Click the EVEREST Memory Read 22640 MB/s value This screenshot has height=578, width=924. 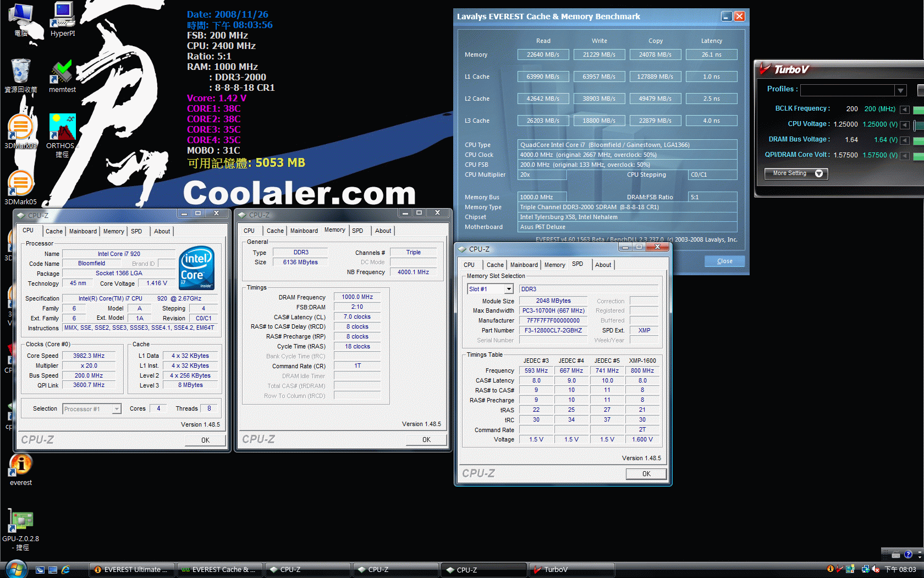[x=543, y=54]
